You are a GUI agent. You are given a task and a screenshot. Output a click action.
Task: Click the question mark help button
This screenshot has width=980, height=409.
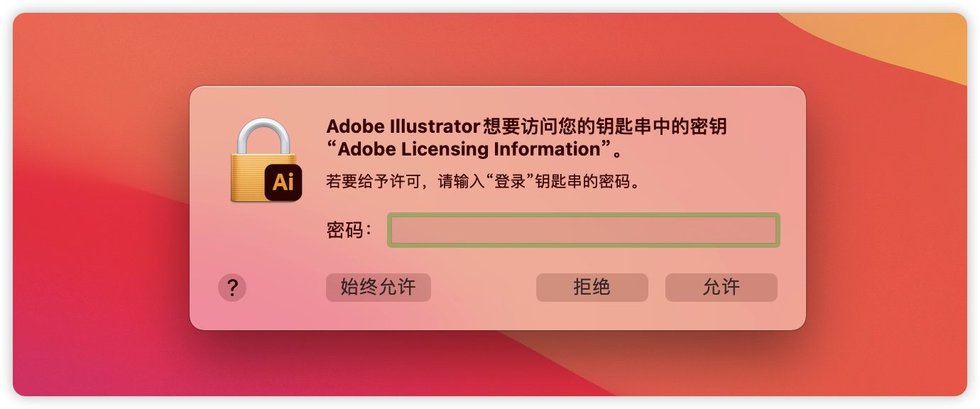tap(232, 288)
